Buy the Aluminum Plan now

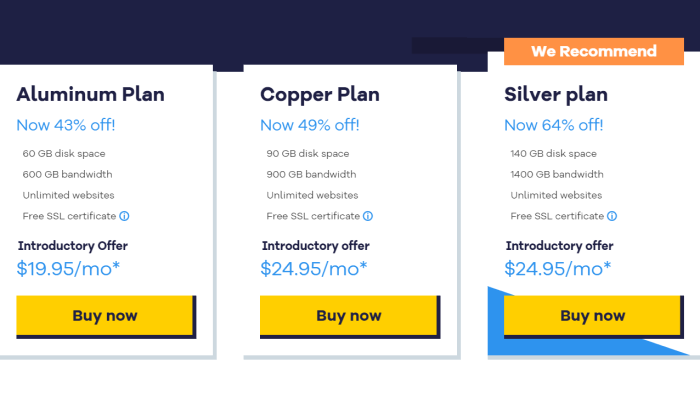click(x=106, y=316)
